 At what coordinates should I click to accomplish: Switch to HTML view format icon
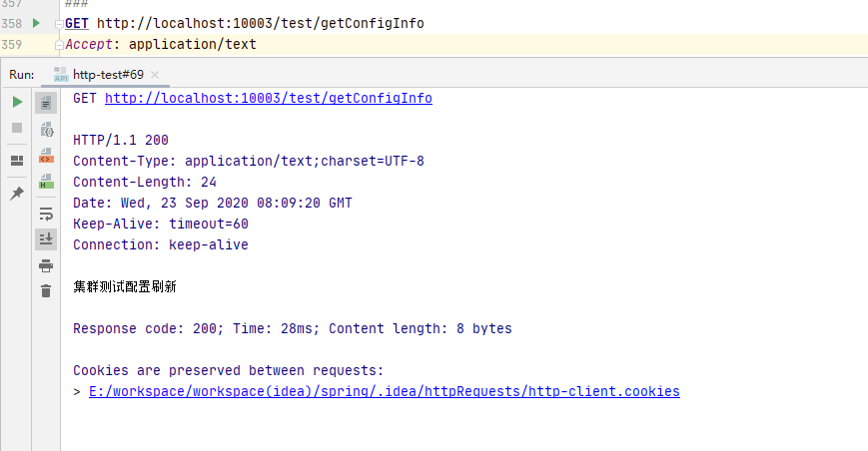pyautogui.click(x=46, y=182)
